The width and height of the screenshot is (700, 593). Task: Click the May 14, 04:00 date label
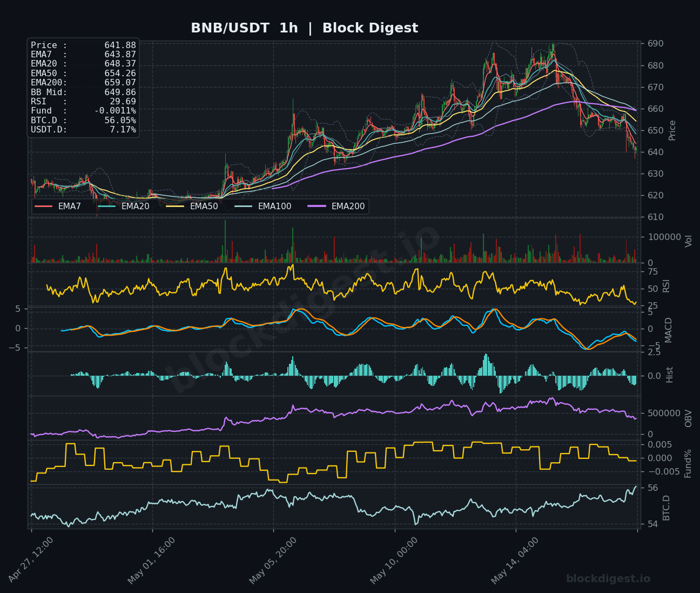click(x=515, y=560)
